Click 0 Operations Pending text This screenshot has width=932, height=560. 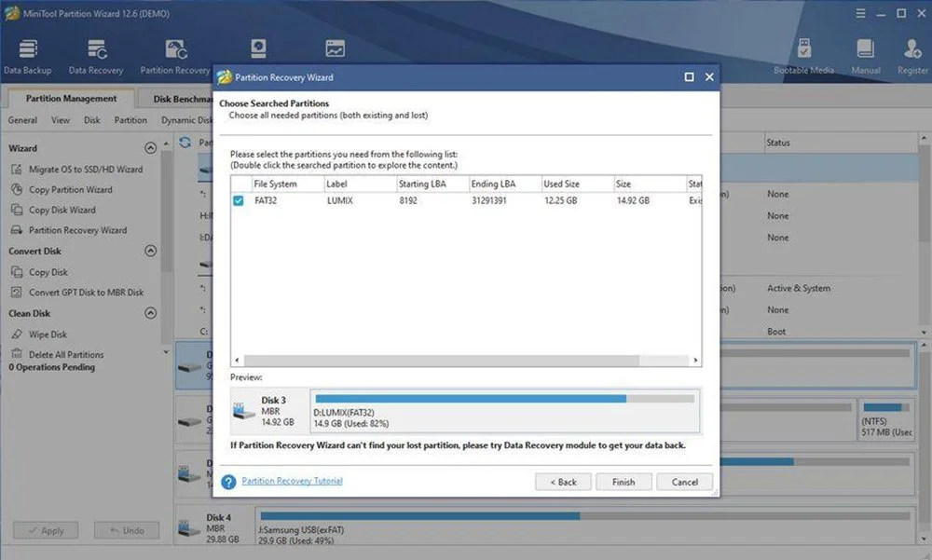(51, 367)
